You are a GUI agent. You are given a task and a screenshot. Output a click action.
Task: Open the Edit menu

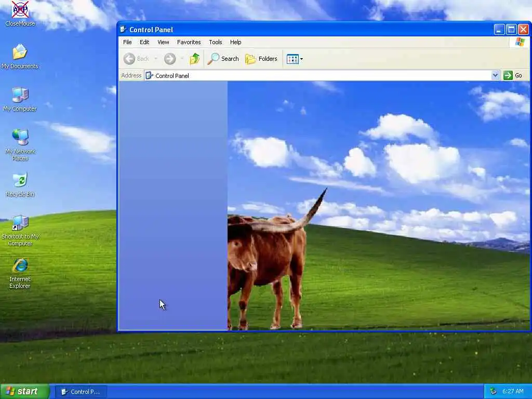click(x=144, y=42)
